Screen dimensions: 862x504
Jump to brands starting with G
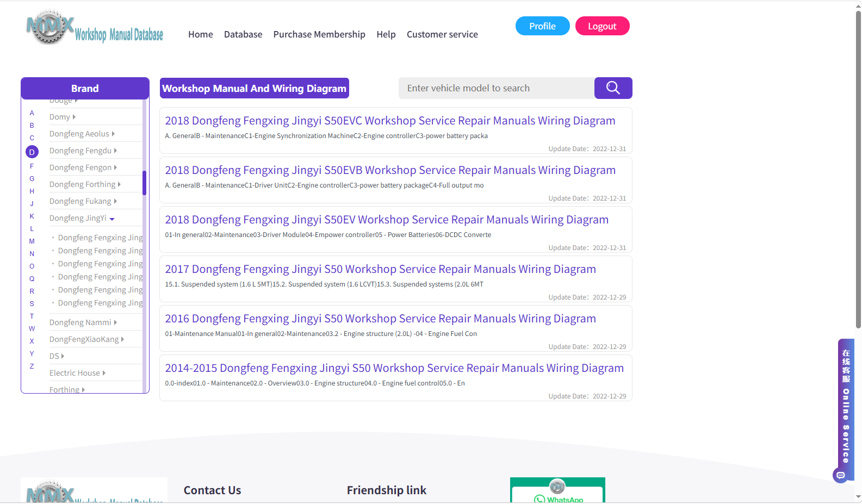point(32,179)
